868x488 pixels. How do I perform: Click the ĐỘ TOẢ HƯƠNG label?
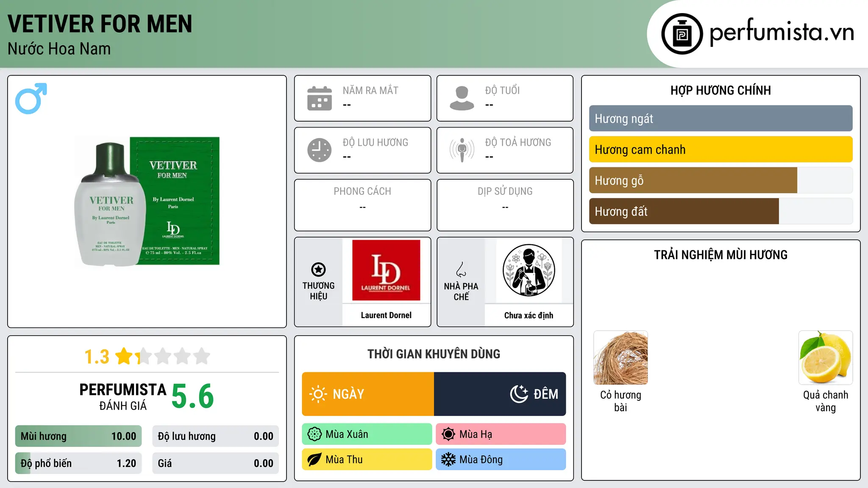518,142
